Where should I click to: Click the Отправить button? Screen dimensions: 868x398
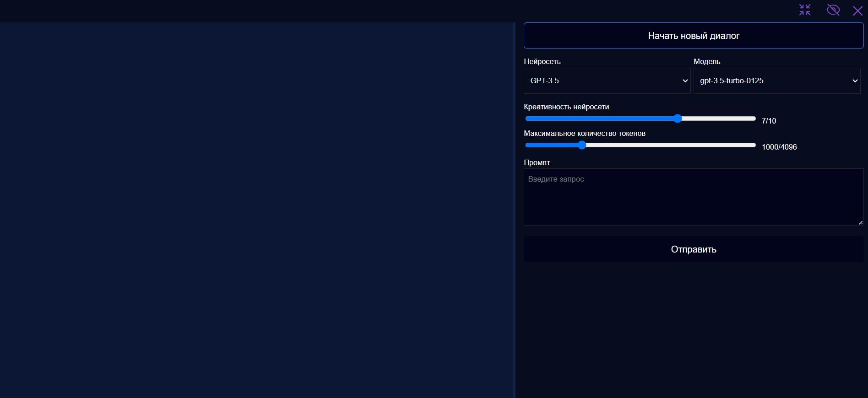(694, 249)
